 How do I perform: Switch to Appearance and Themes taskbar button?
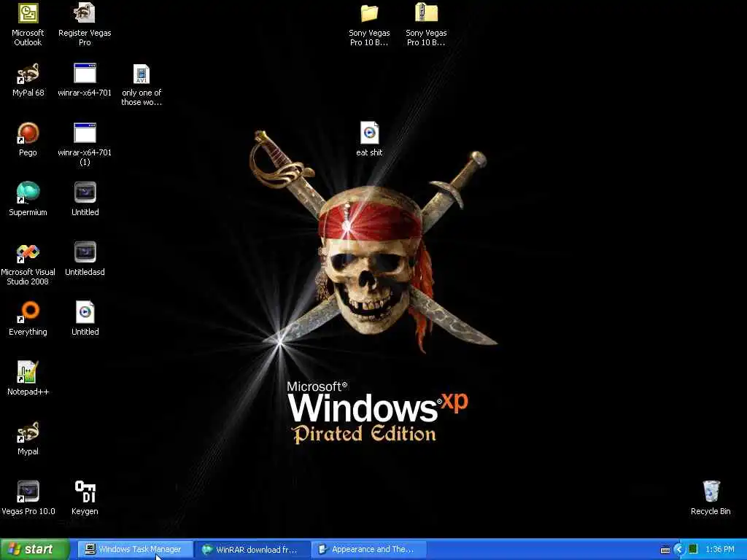coord(369,550)
